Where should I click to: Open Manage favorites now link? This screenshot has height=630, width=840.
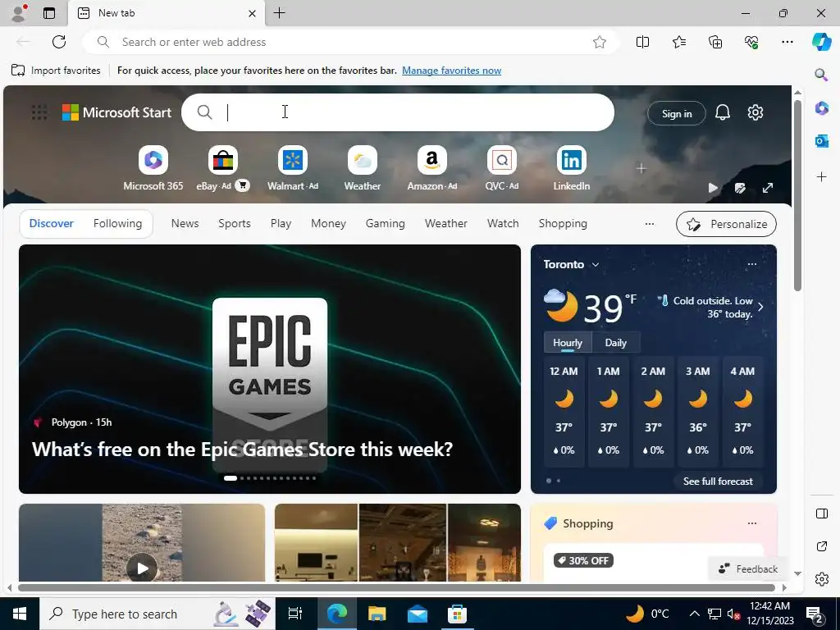click(x=452, y=71)
